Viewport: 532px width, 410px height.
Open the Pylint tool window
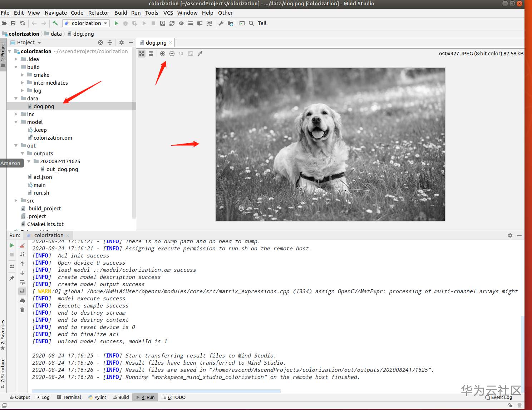97,397
